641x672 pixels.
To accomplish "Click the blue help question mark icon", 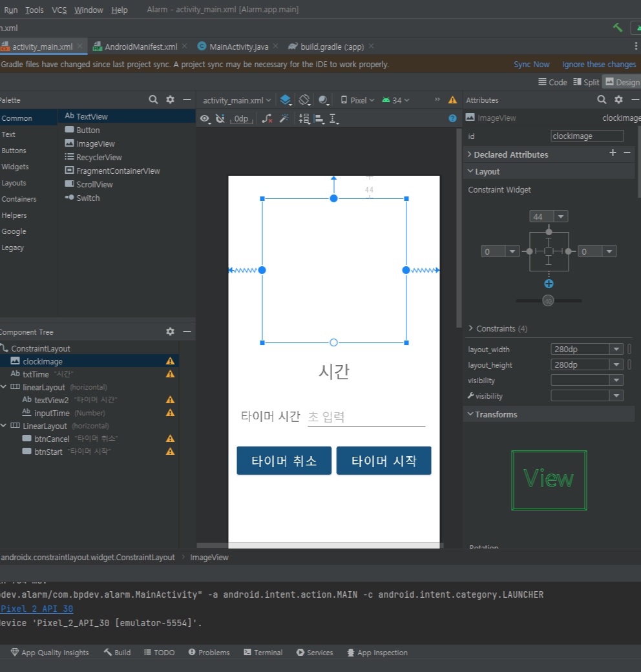I will pos(452,118).
